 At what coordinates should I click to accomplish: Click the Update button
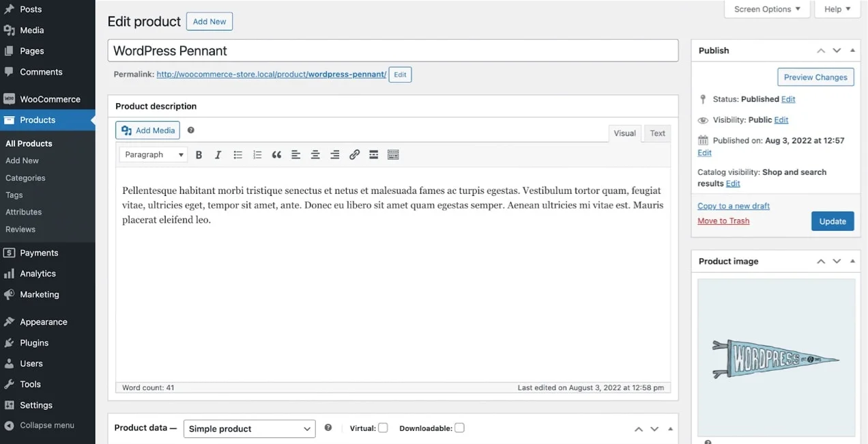[832, 221]
